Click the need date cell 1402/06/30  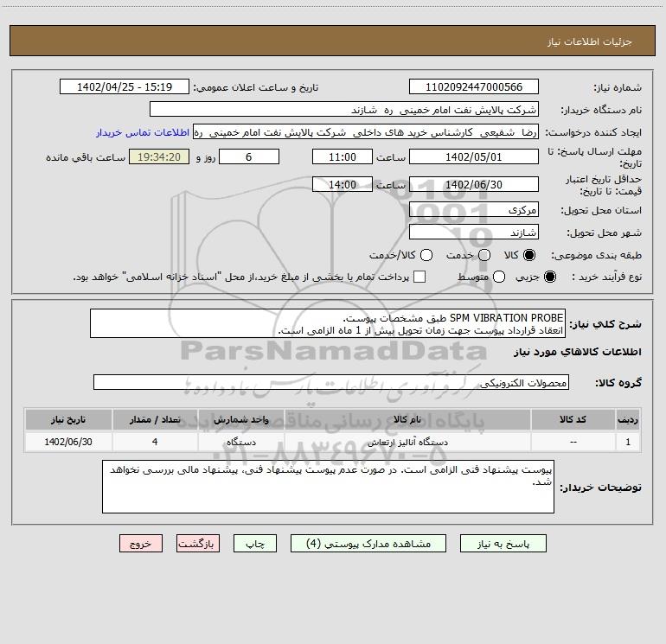tap(68, 442)
